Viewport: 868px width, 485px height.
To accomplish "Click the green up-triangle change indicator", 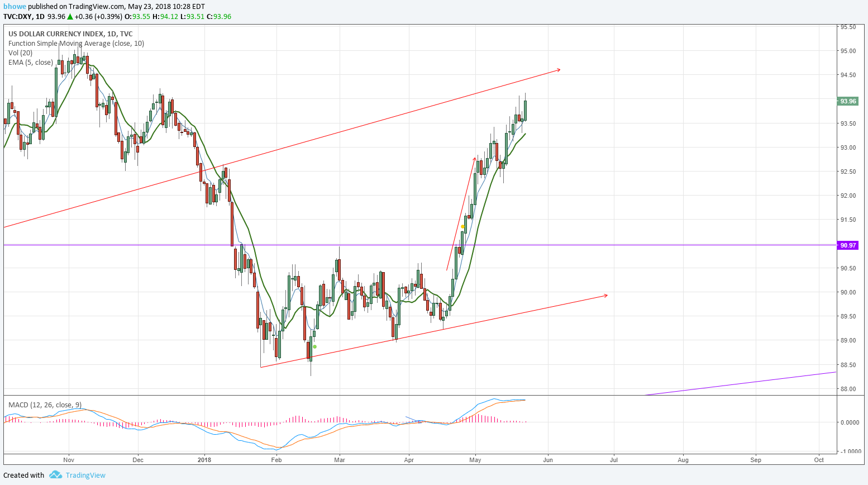I will click(x=70, y=17).
